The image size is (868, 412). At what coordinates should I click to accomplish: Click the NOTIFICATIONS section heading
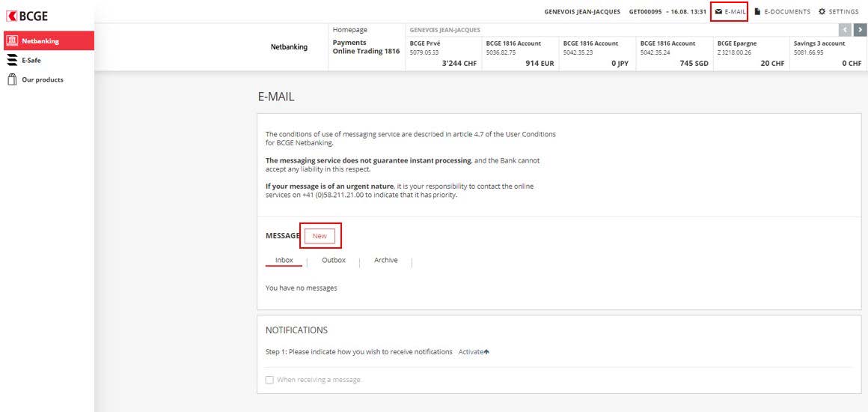point(297,330)
